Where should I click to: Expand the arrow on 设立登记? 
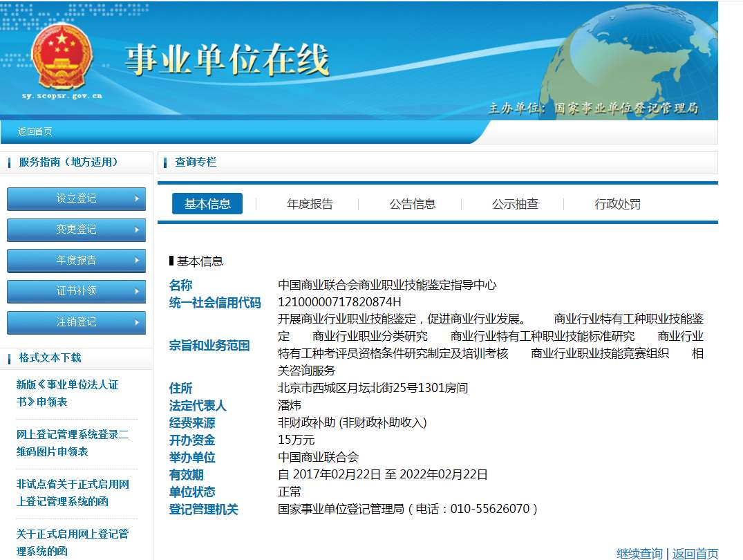click(x=136, y=198)
